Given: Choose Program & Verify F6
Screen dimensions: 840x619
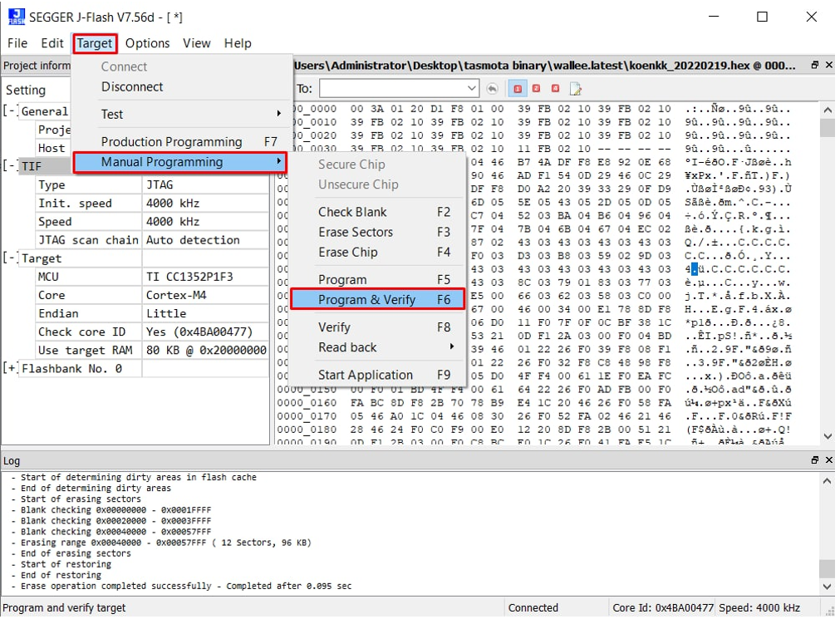Looking at the screenshot, I should pos(378,299).
